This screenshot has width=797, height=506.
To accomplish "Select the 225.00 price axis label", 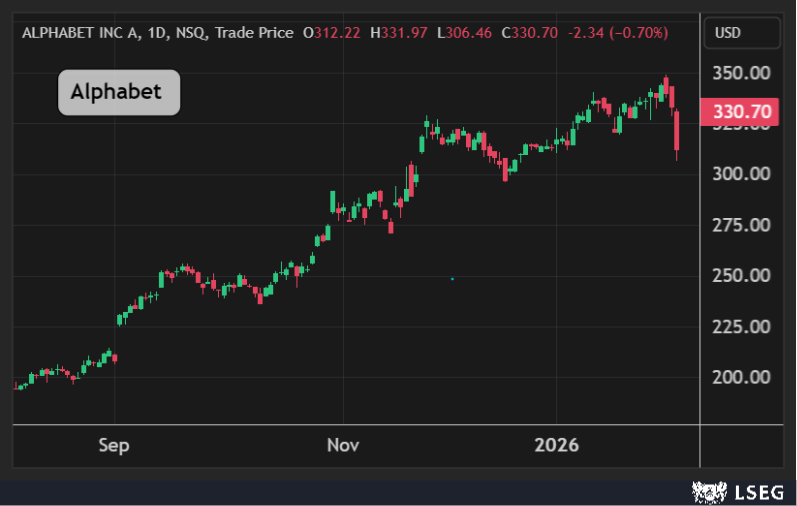I will 741,327.
